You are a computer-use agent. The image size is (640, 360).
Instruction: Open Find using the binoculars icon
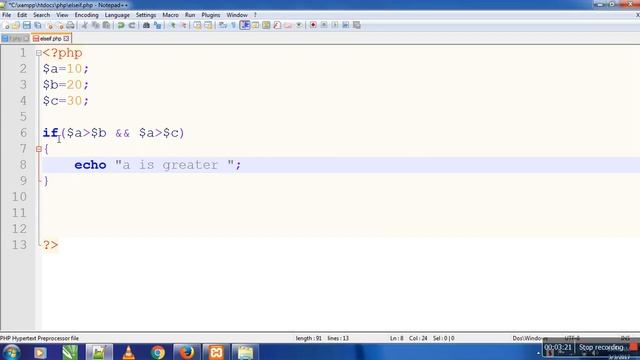click(x=146, y=25)
